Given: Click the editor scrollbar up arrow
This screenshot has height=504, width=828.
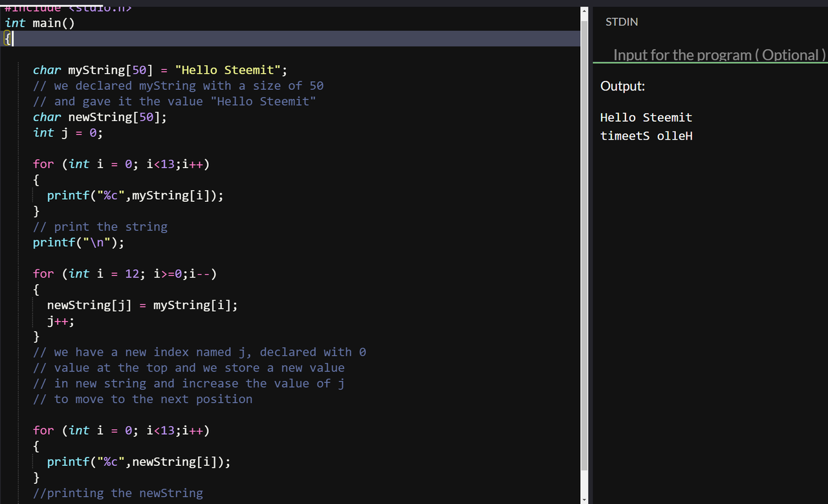Looking at the screenshot, I should coord(585,12).
